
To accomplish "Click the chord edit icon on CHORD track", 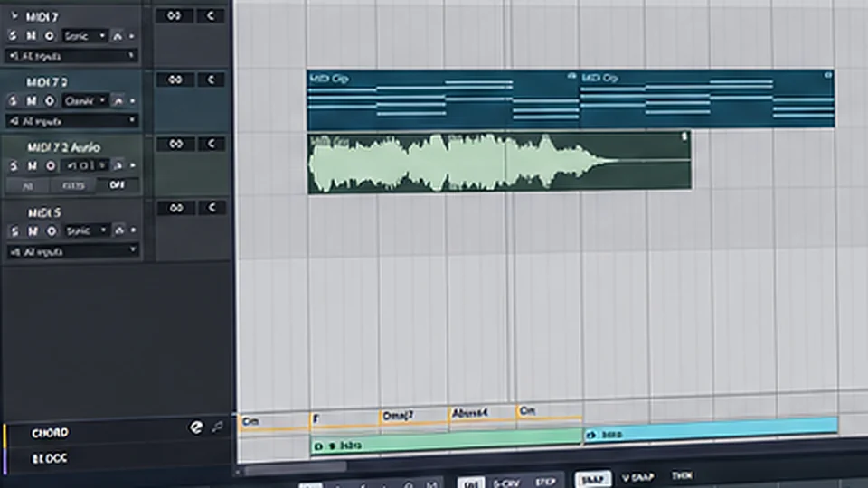I will click(x=196, y=427).
